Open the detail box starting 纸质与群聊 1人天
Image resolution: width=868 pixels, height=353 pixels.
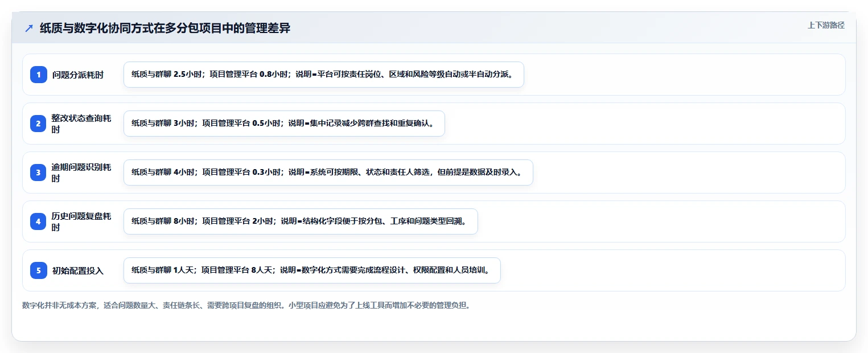[x=312, y=270]
